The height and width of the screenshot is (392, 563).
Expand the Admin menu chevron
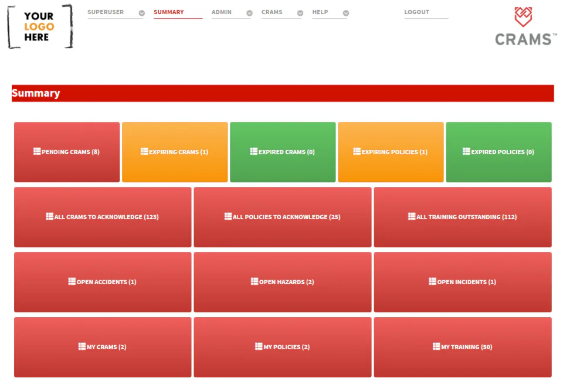point(250,13)
